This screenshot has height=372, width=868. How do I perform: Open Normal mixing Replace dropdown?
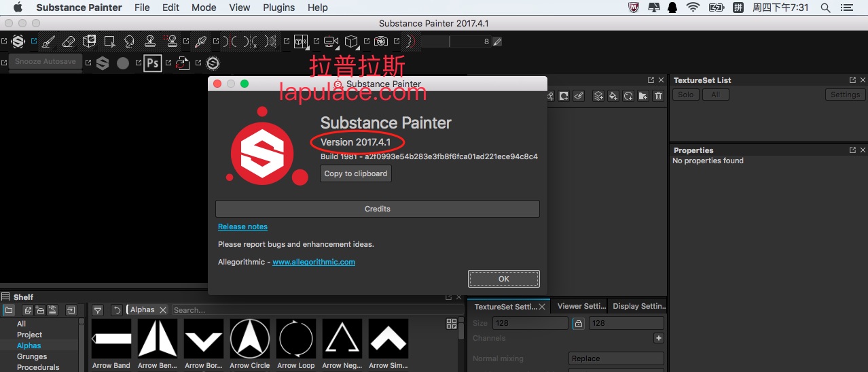pyautogui.click(x=616, y=358)
